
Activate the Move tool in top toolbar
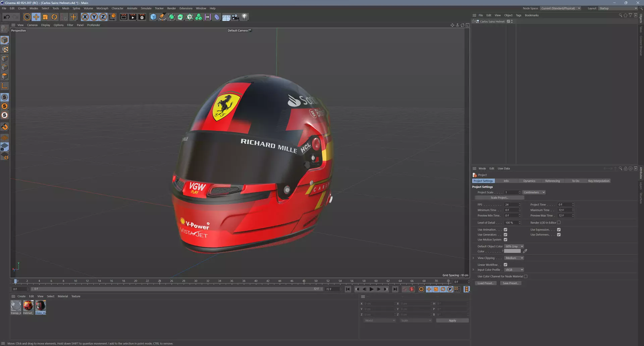(36, 17)
